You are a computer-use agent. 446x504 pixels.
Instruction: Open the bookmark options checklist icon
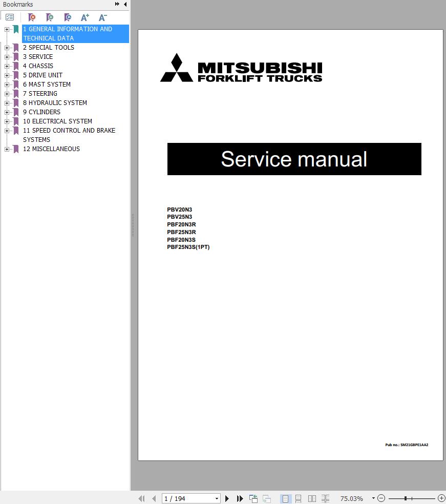(x=10, y=17)
